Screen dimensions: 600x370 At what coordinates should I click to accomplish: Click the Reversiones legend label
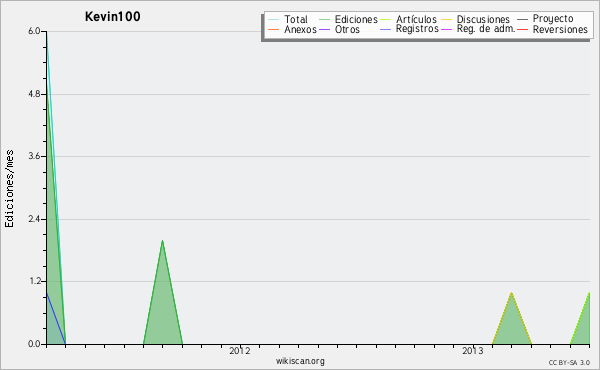click(560, 29)
